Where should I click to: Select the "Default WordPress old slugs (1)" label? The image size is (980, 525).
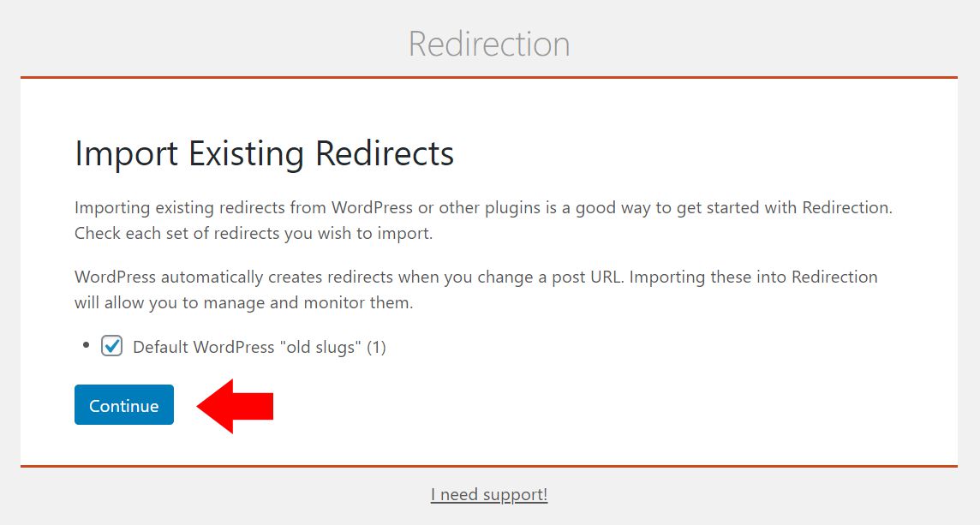(257, 347)
